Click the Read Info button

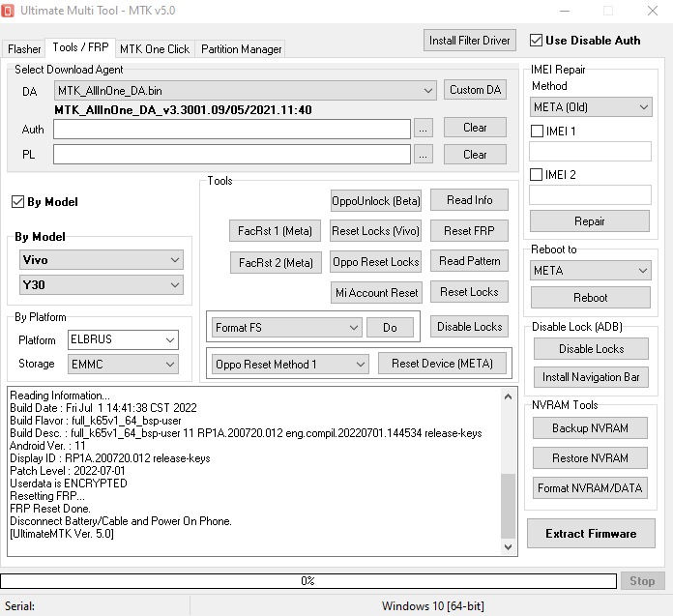pyautogui.click(x=470, y=200)
